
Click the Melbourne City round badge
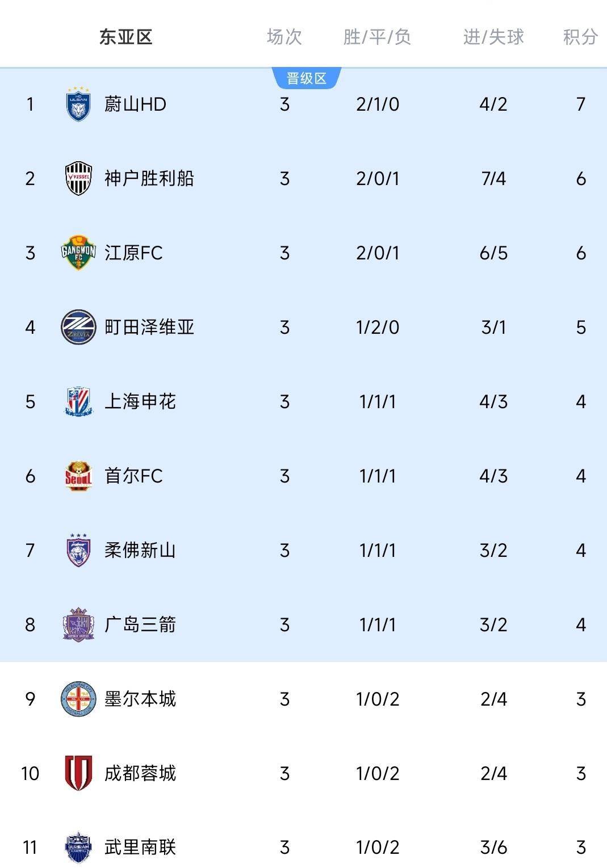[78, 699]
